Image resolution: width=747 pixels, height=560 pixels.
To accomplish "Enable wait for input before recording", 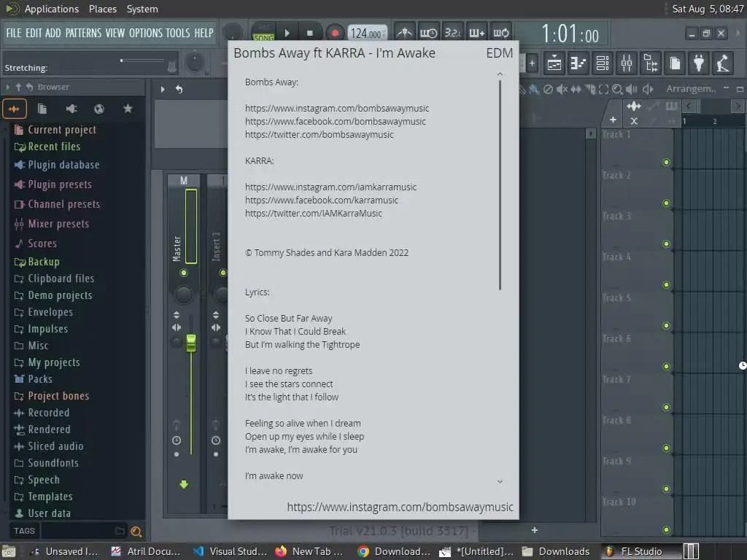I will point(427,33).
